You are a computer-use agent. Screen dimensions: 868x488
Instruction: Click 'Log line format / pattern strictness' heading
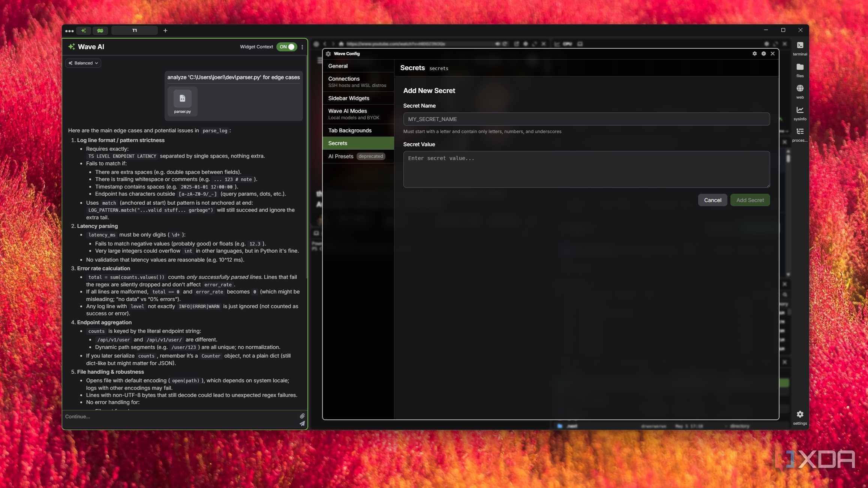click(x=121, y=140)
